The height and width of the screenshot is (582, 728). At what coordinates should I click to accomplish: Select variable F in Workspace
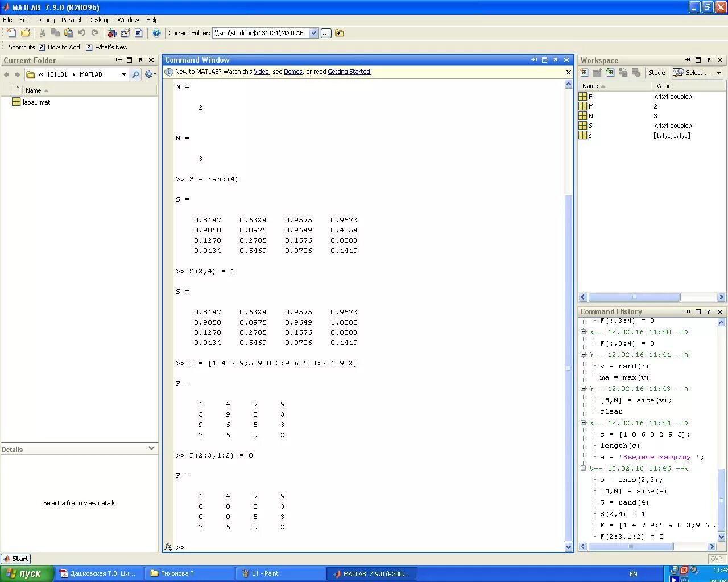(x=652, y=97)
